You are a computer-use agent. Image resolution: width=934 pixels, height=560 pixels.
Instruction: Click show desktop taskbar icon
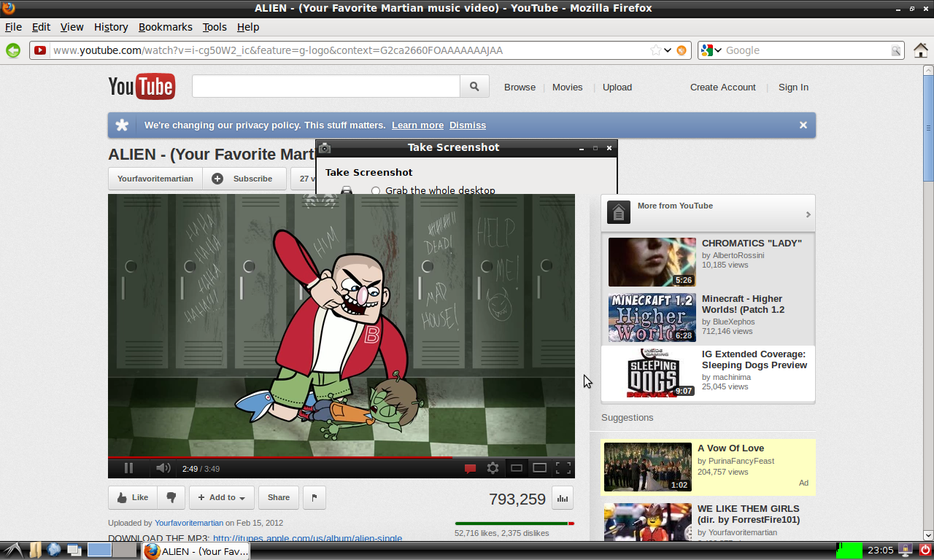coord(74,550)
